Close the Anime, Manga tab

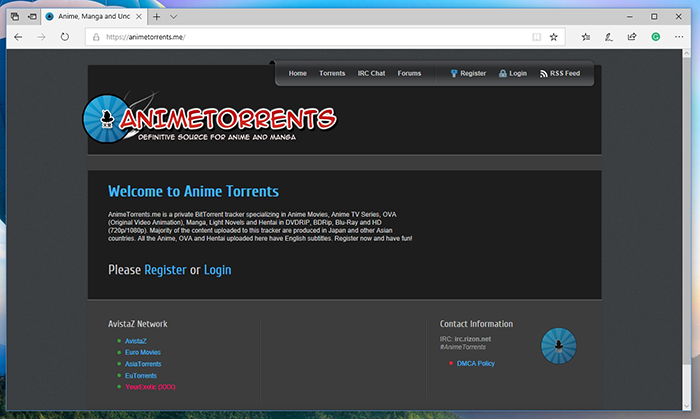coord(139,17)
